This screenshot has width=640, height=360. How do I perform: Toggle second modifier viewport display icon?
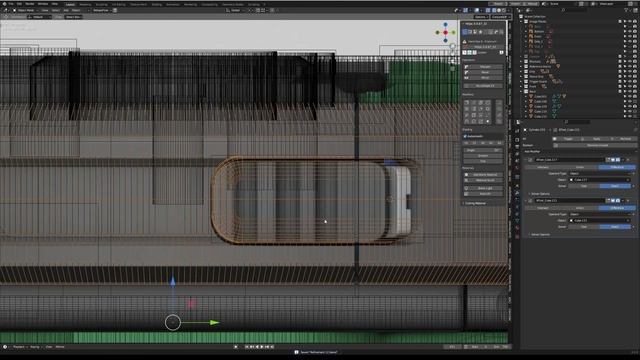[x=613, y=200]
